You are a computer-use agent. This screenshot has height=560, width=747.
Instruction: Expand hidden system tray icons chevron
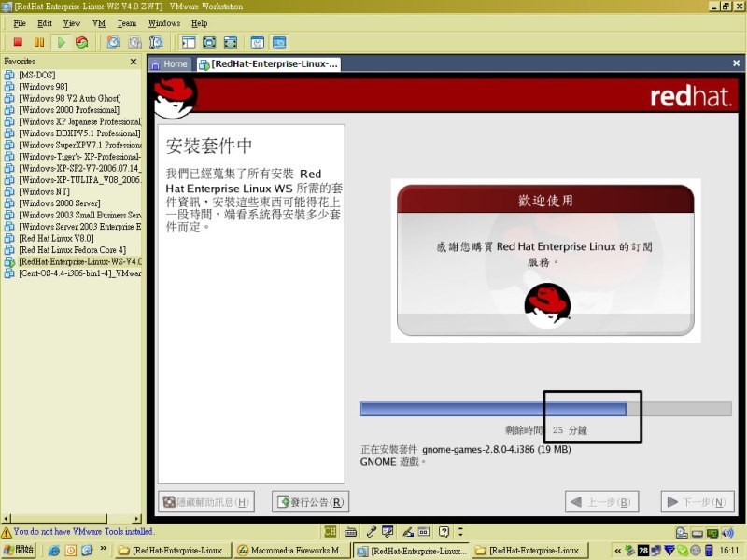pyautogui.click(x=617, y=551)
